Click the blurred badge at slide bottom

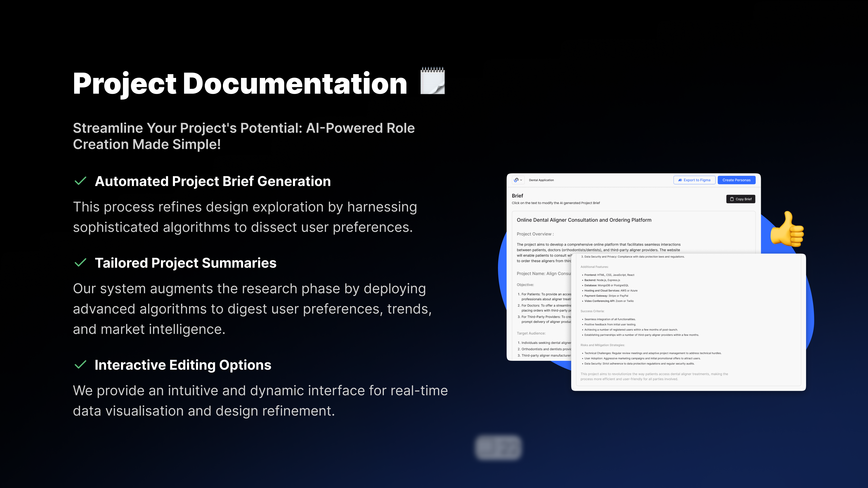(x=498, y=447)
